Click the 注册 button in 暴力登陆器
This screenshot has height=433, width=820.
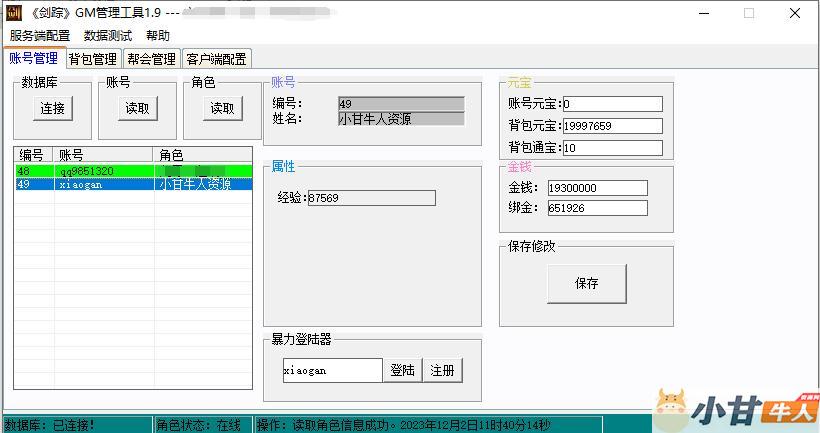click(442, 371)
